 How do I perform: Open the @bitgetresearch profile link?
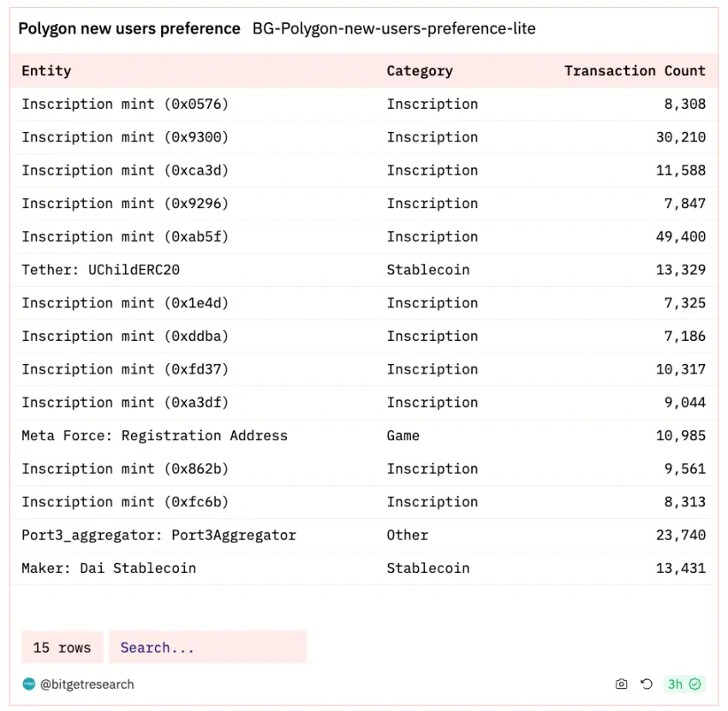tap(87, 684)
